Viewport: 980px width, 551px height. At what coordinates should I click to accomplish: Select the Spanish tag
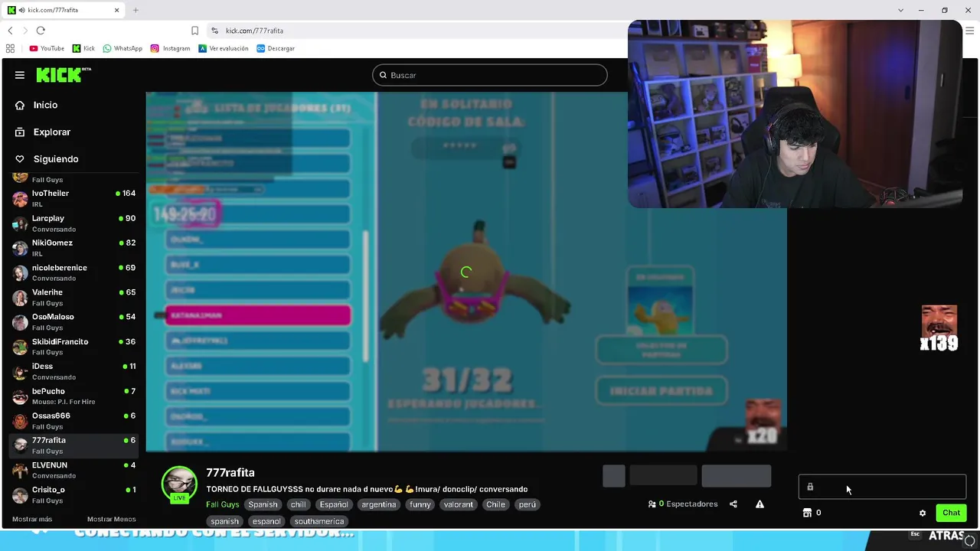click(263, 504)
